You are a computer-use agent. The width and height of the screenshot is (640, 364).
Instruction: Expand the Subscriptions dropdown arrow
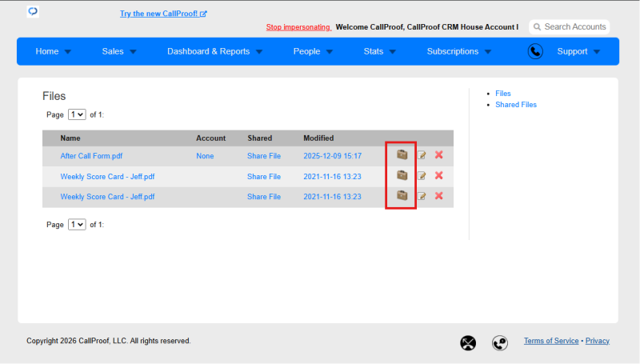click(x=488, y=52)
